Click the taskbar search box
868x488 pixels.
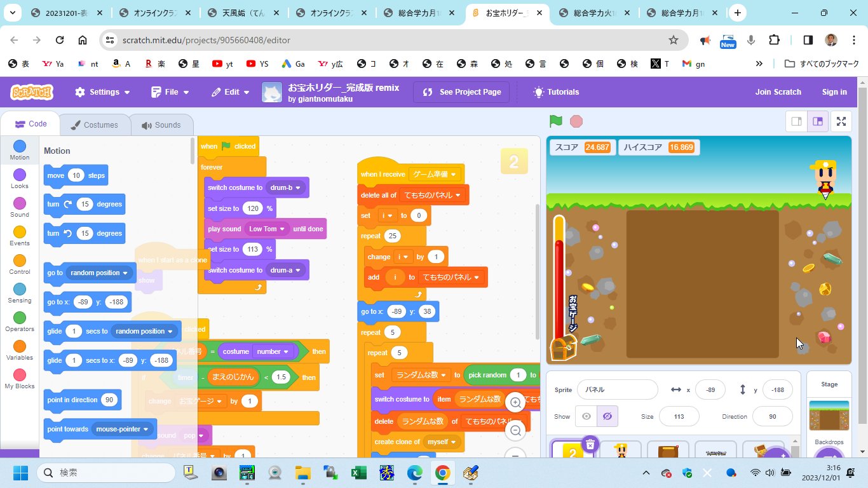point(105,473)
